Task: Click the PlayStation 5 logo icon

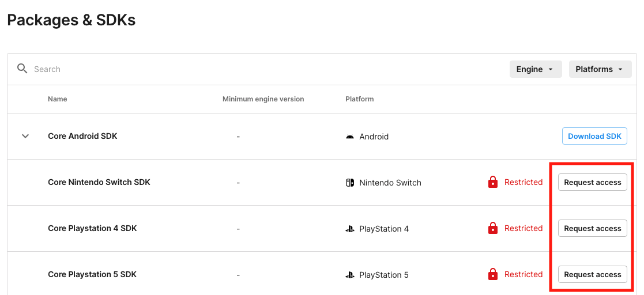Action: (x=349, y=274)
